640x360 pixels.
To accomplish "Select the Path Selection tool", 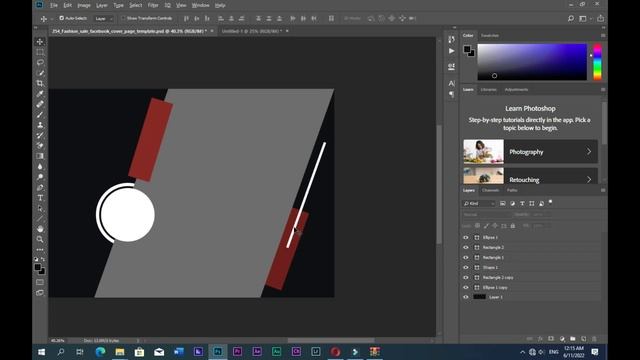I will tap(40, 208).
